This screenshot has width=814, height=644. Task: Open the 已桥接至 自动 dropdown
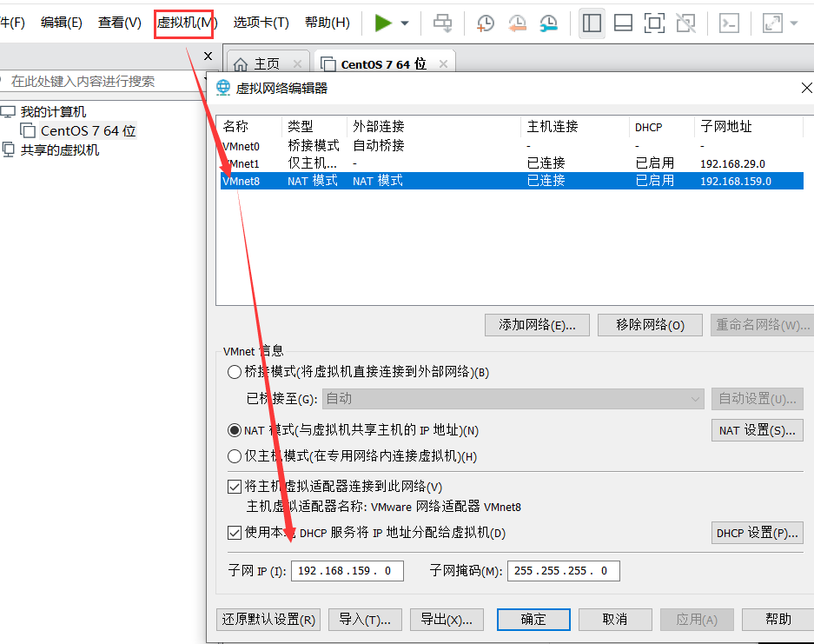[x=513, y=399]
